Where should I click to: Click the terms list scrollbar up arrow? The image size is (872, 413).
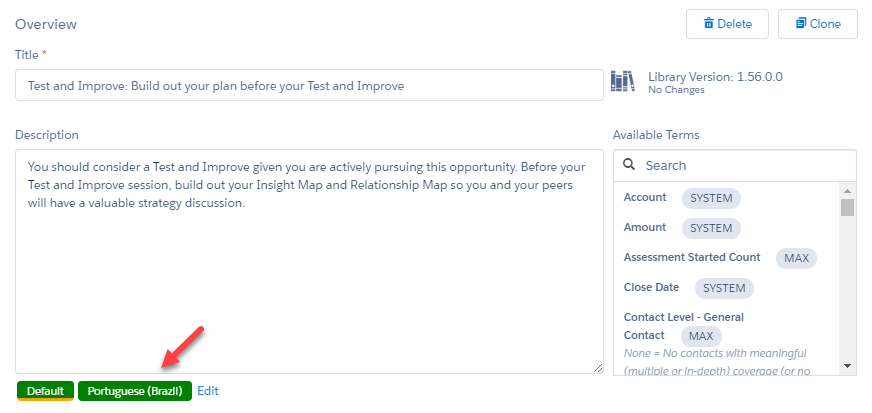847,190
